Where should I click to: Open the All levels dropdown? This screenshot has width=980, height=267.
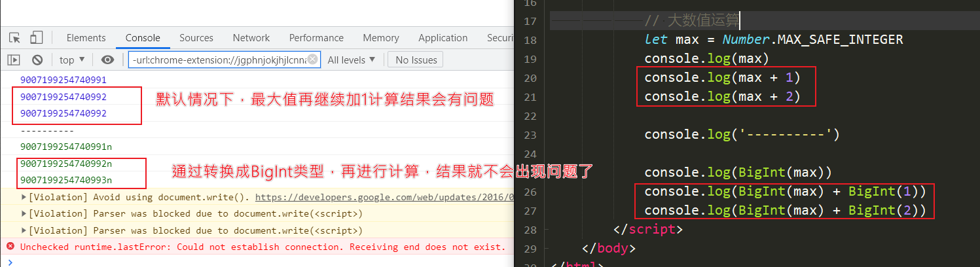click(x=352, y=60)
